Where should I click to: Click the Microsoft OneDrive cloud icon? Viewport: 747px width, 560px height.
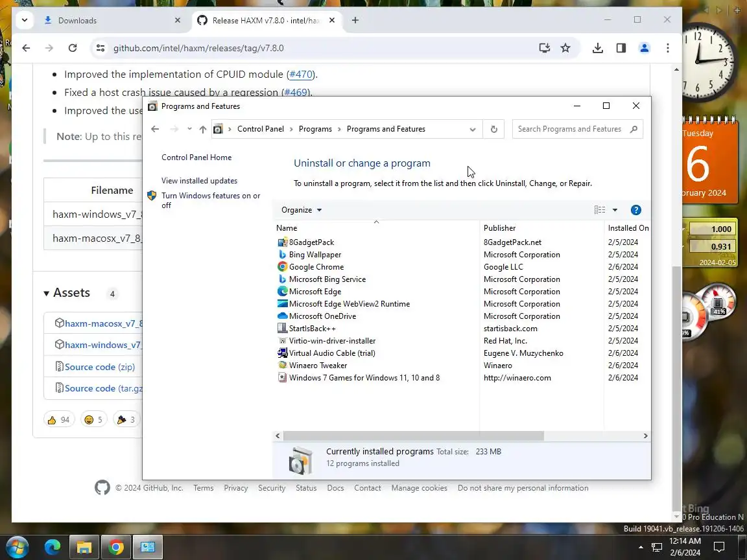coord(282,316)
